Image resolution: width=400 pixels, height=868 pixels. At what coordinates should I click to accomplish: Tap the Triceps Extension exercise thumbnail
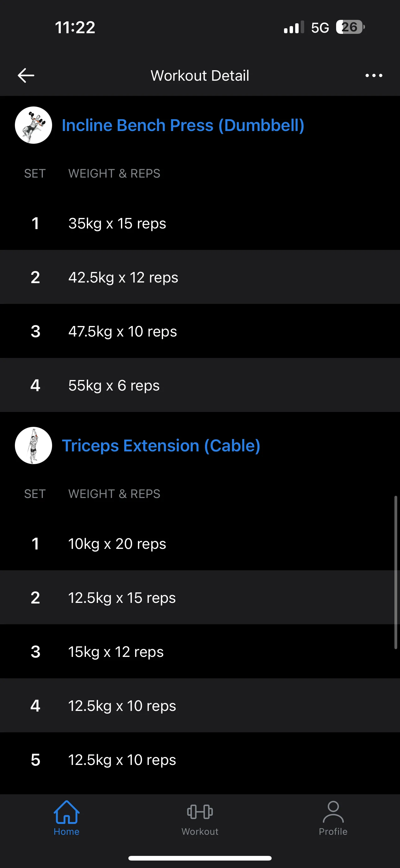pos(33,445)
